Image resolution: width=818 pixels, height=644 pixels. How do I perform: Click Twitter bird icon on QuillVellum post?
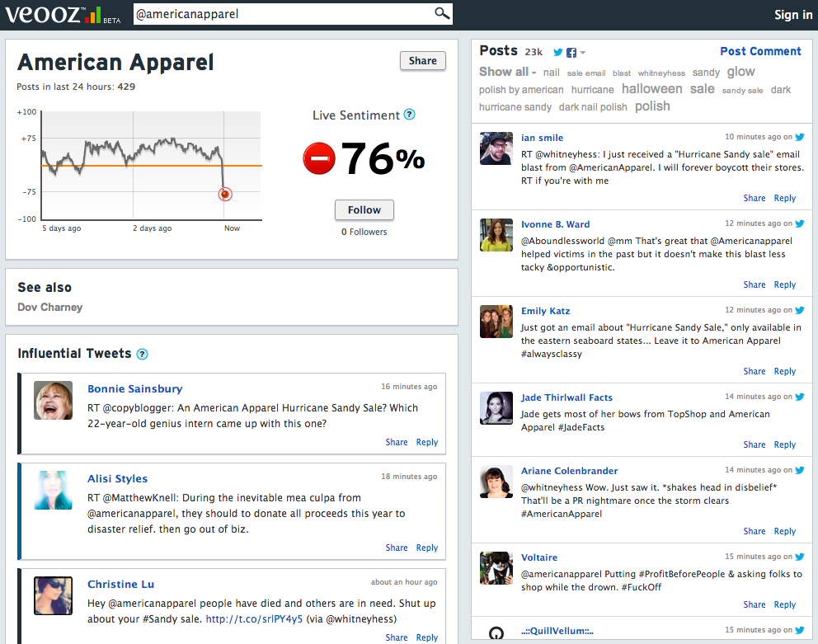tap(800, 630)
